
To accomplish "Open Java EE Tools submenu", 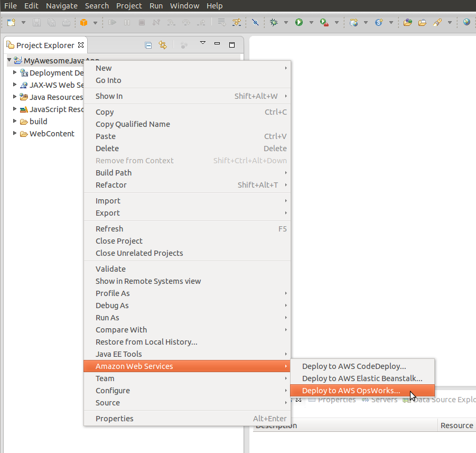I will coord(187,354).
